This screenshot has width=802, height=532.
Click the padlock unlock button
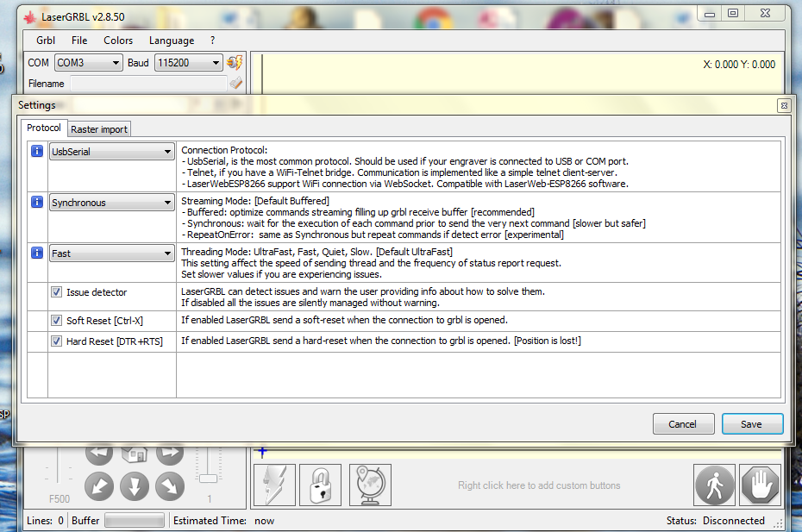point(320,485)
